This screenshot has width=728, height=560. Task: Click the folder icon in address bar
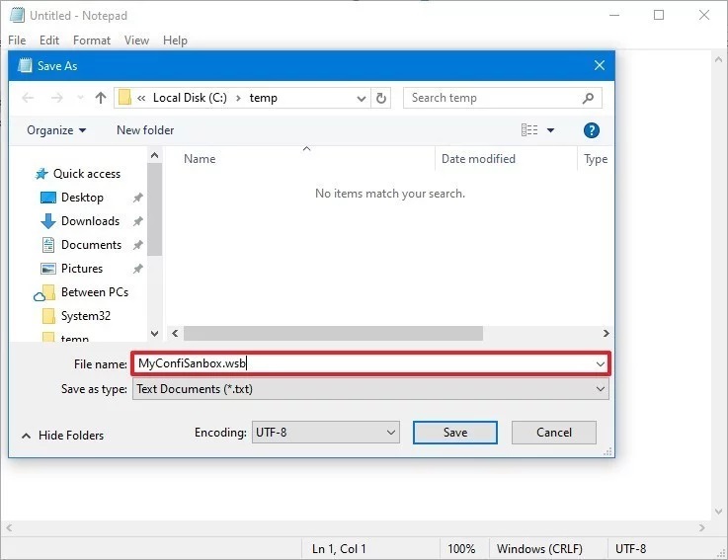(124, 98)
